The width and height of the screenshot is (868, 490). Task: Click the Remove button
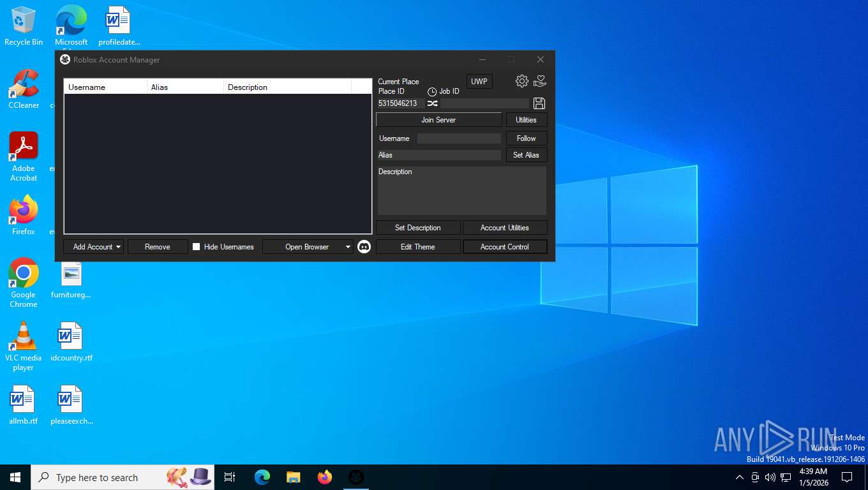click(x=158, y=247)
